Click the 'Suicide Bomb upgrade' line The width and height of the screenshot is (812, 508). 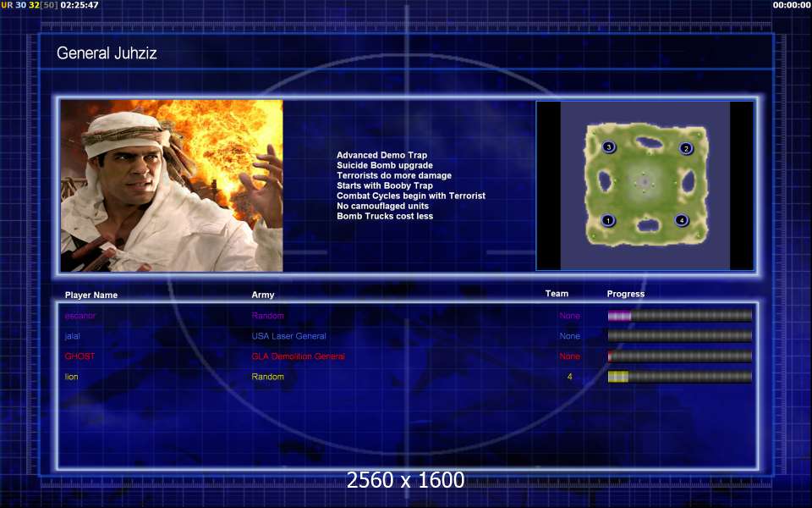385,165
